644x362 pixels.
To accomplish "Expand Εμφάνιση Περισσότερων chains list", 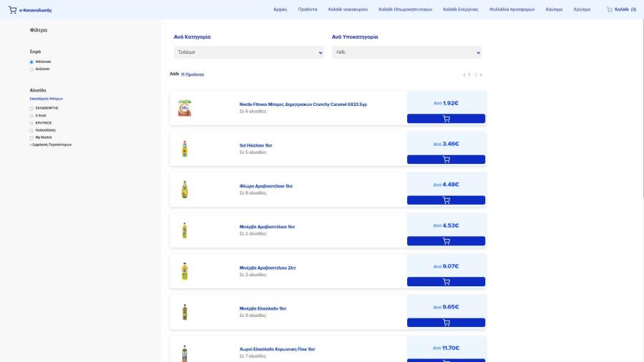I will tap(51, 145).
